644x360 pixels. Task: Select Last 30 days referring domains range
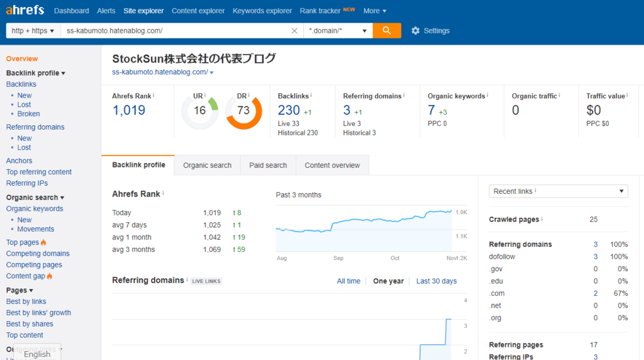[436, 281]
